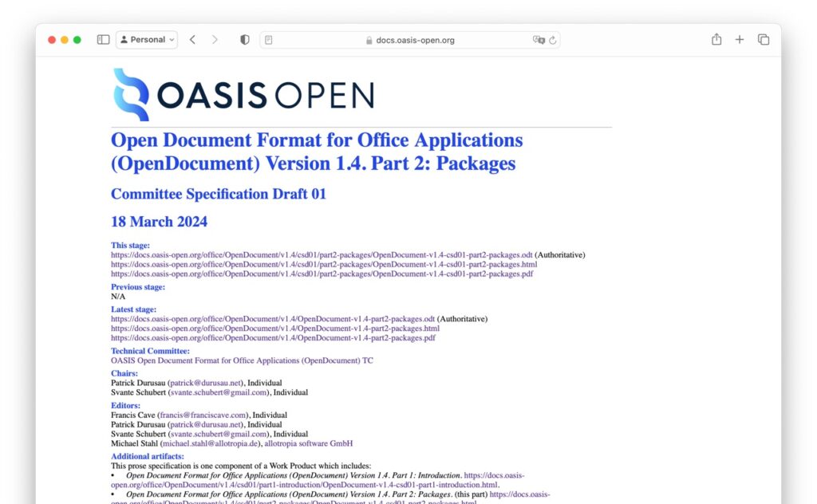The width and height of the screenshot is (817, 504).
Task: Show the tab overview
Action: (764, 40)
